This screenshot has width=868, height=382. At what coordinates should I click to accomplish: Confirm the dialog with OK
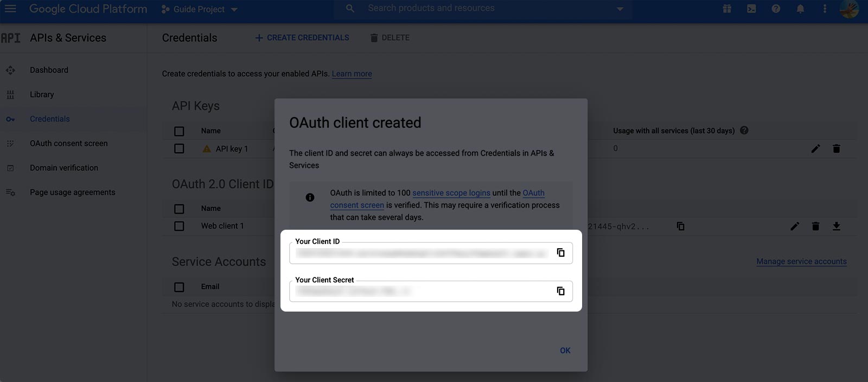pos(565,351)
